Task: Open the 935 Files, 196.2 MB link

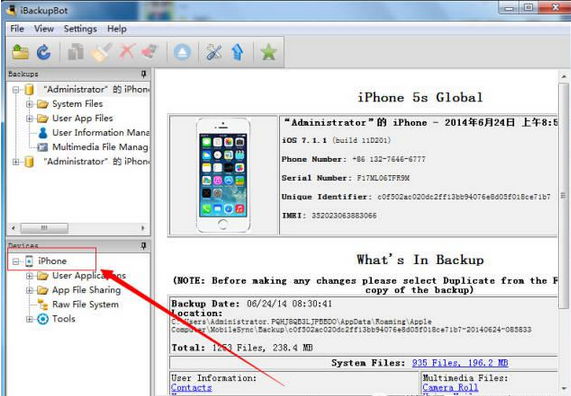Action: (460, 363)
